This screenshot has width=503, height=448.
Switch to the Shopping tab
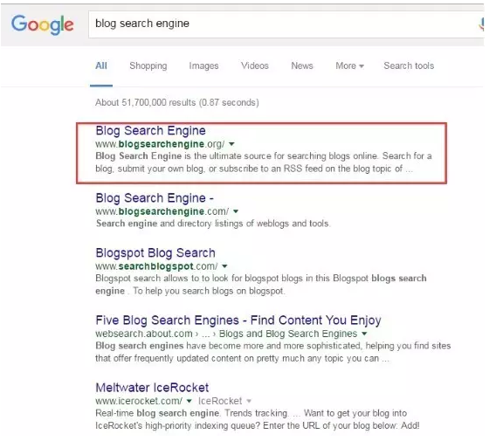point(148,65)
